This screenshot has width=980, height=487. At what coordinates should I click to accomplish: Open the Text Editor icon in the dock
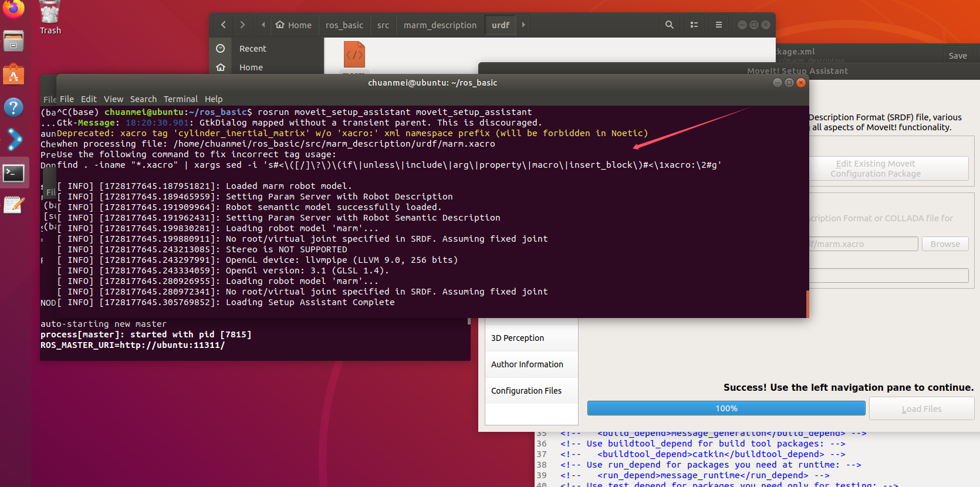pos(13,205)
